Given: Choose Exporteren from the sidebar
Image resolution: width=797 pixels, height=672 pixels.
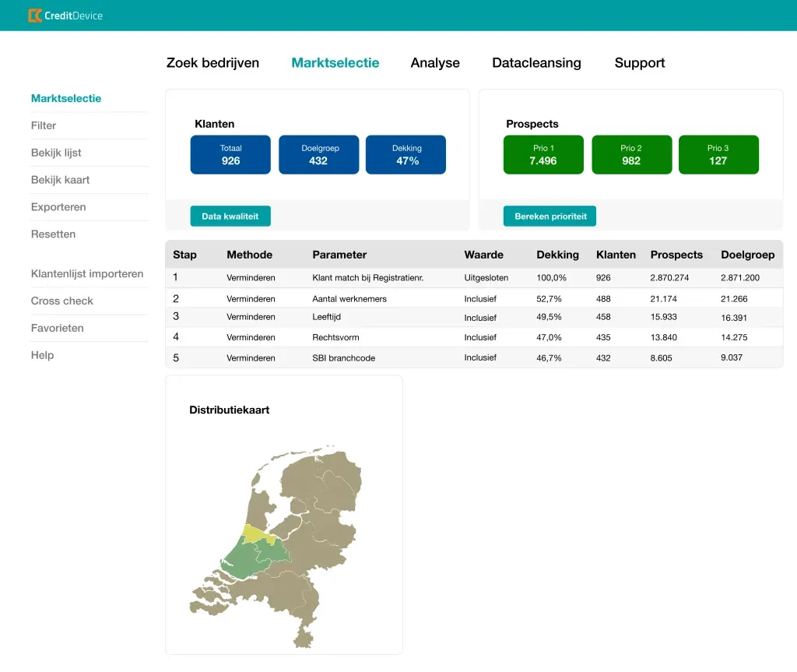Looking at the screenshot, I should 58,207.
